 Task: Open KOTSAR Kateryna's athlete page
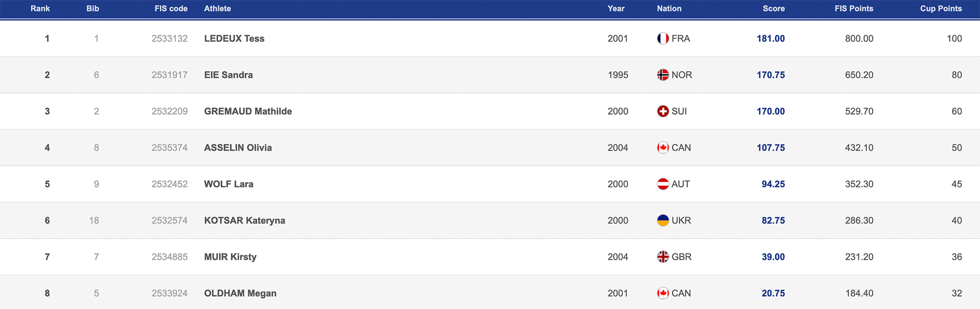[x=245, y=220]
